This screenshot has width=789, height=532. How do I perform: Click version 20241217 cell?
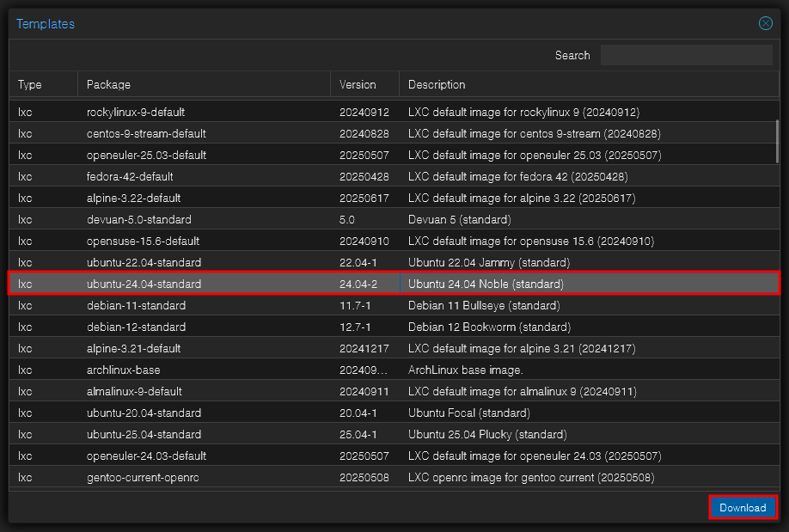364,348
